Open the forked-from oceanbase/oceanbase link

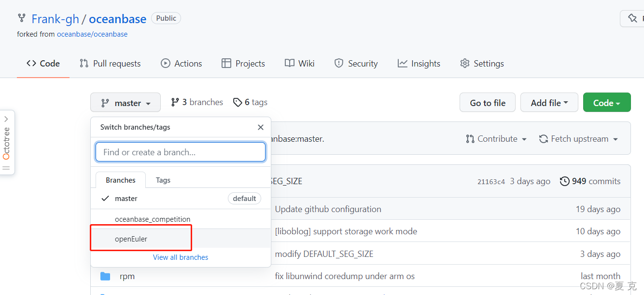point(92,34)
